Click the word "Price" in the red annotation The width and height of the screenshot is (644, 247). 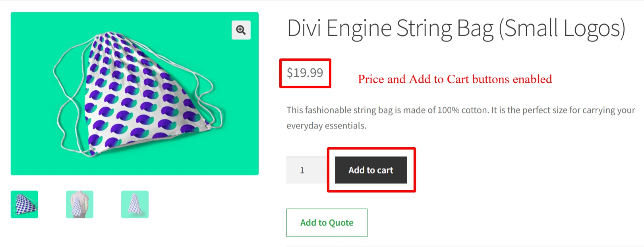[371, 79]
